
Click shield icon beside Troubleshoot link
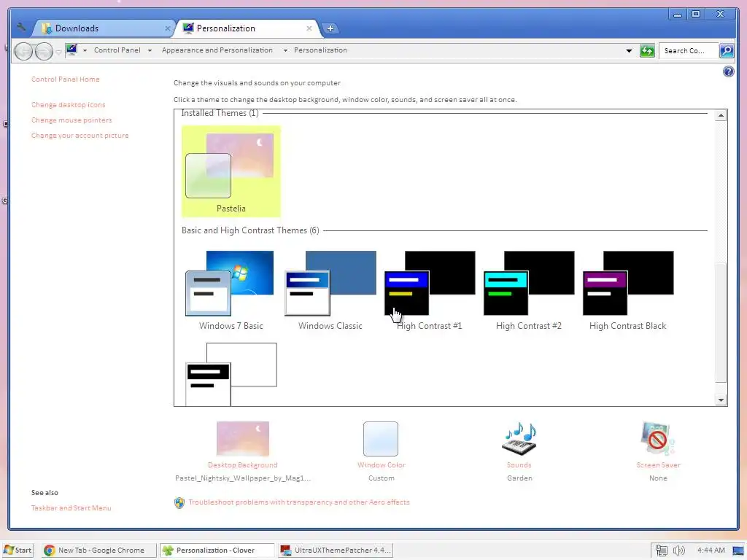(x=179, y=503)
